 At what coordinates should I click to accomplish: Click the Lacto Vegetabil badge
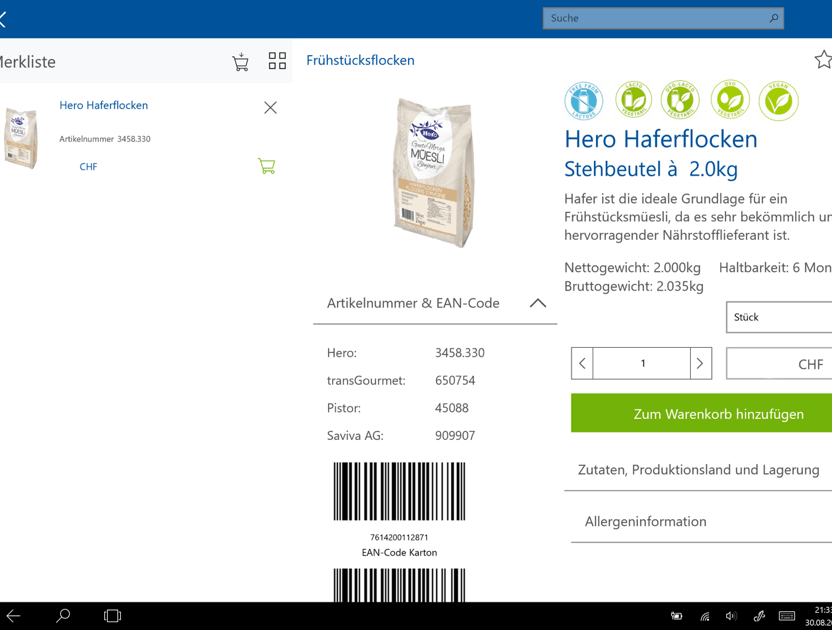click(x=633, y=100)
